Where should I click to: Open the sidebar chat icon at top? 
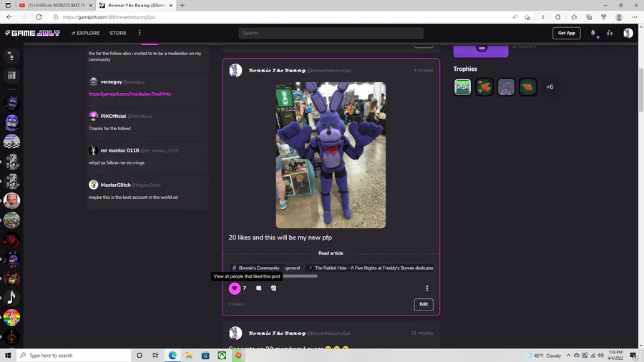[x=11, y=56]
